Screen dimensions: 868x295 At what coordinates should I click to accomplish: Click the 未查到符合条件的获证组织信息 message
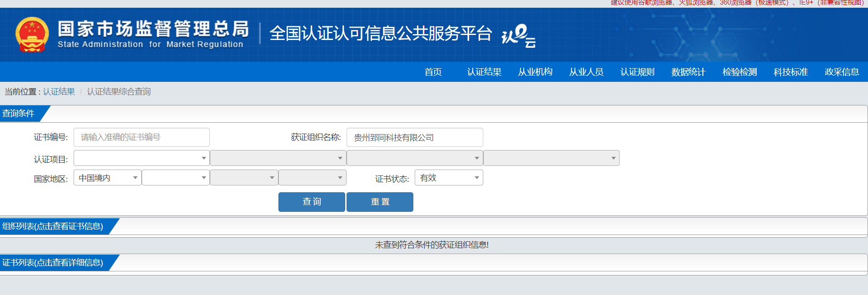[432, 245]
